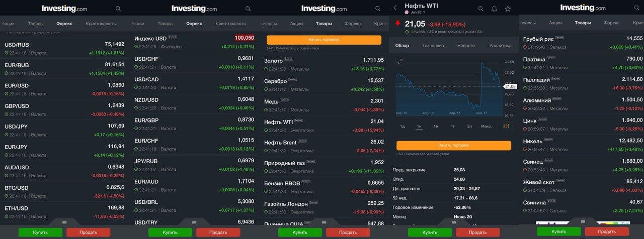The height and width of the screenshot is (239, 644).
Task: Tap Продать on the Грубый рис screen
Action: (x=607, y=231)
